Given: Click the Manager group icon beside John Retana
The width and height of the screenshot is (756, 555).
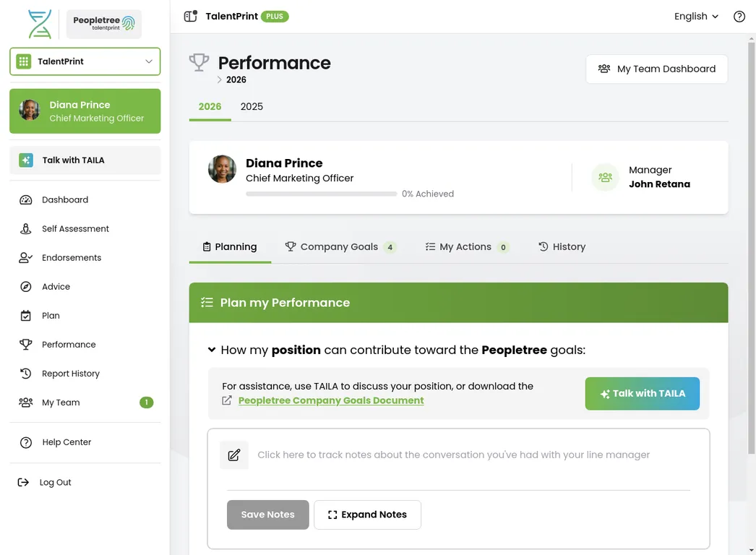Looking at the screenshot, I should (x=605, y=177).
